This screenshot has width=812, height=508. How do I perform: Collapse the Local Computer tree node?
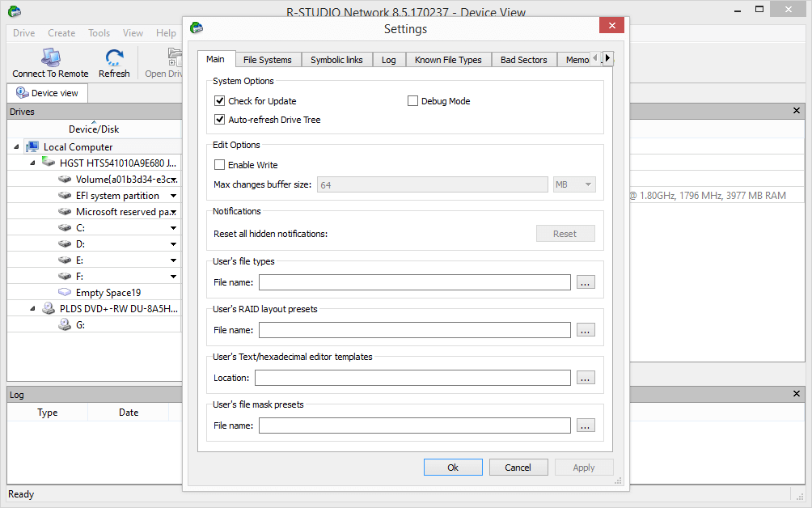coord(16,147)
